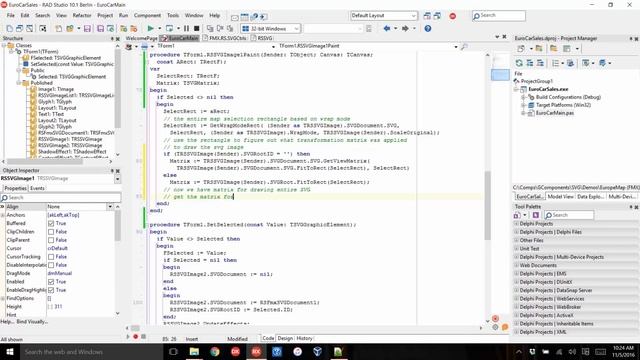
Task: Toggle the Buffered property checkbox
Action: point(51,223)
